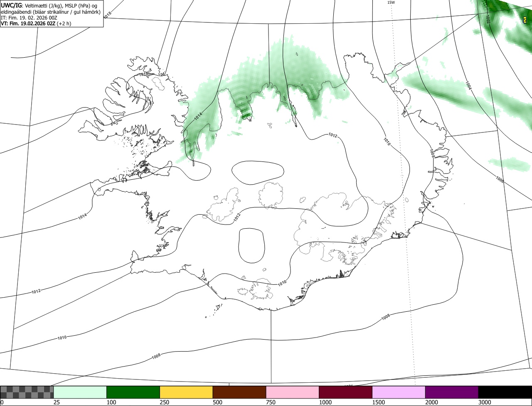Select the pink 750–1000 legend swatch

pos(293,392)
